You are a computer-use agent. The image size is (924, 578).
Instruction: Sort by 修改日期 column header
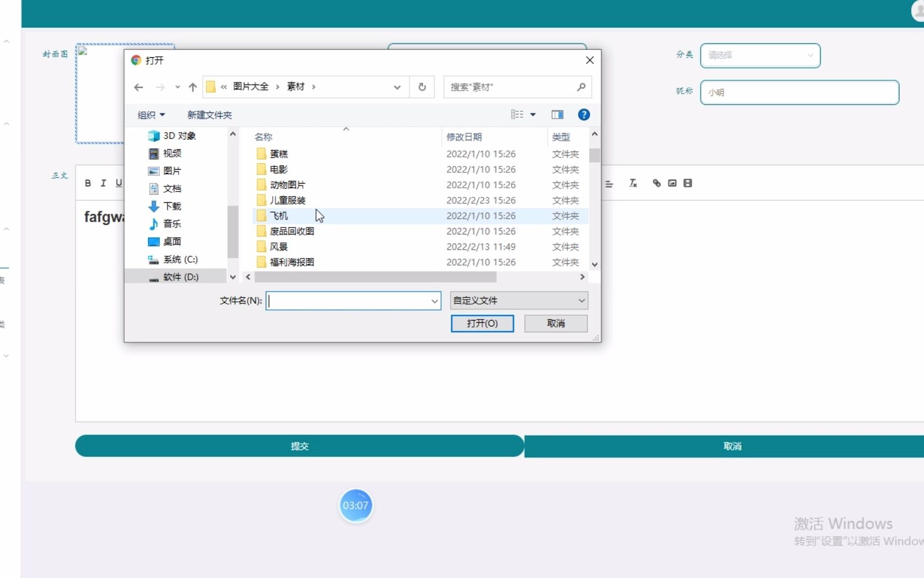coord(464,137)
